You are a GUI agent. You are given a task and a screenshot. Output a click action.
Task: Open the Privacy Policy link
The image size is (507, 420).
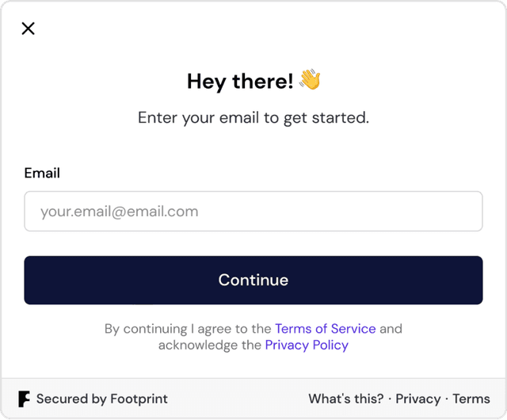tap(307, 345)
